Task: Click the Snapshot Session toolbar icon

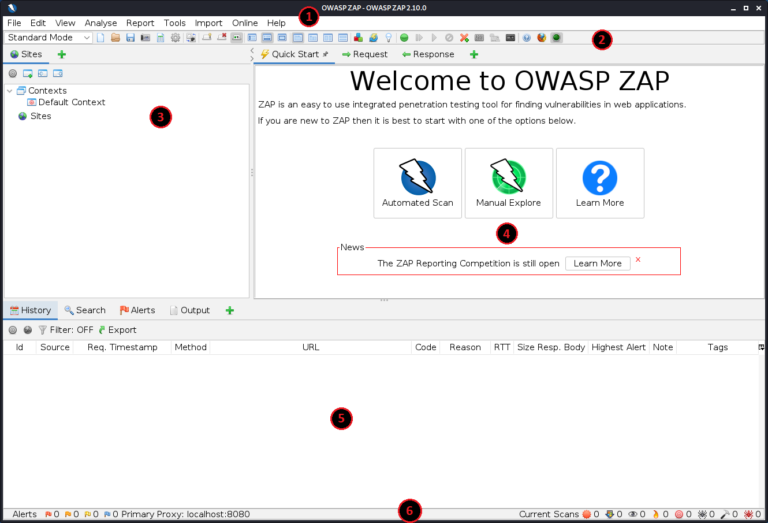Action: click(x=145, y=38)
